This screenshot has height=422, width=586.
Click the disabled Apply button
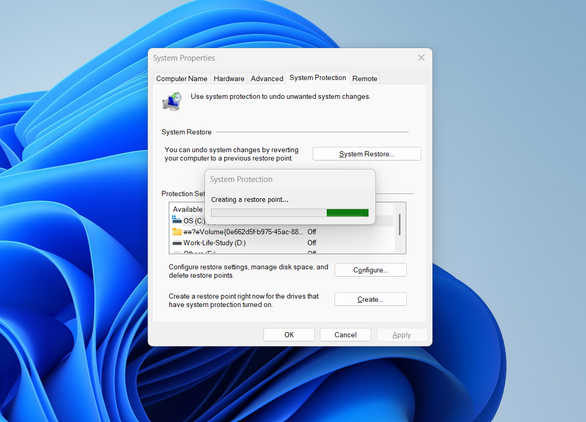[402, 335]
